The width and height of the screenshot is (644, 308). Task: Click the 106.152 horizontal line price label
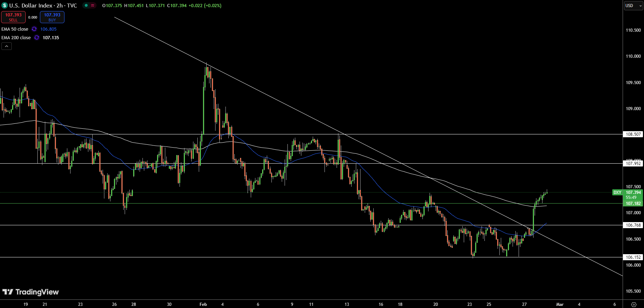tap(633, 257)
